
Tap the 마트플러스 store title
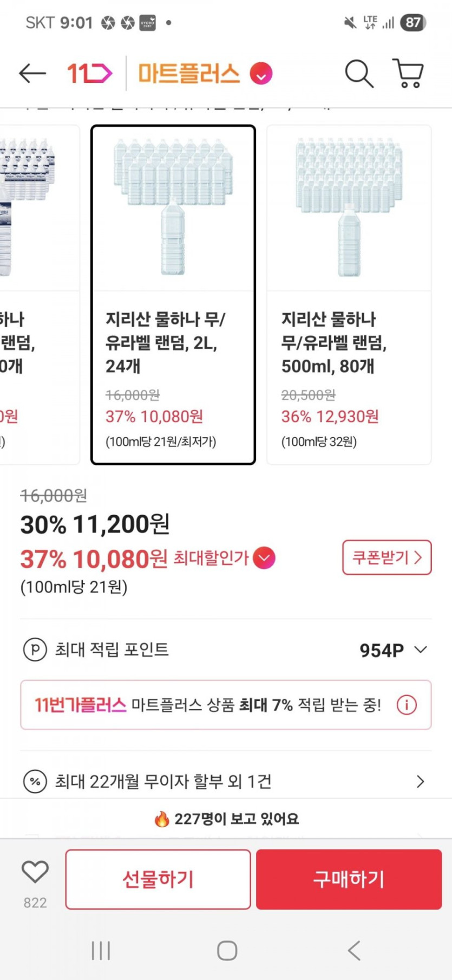pos(189,73)
